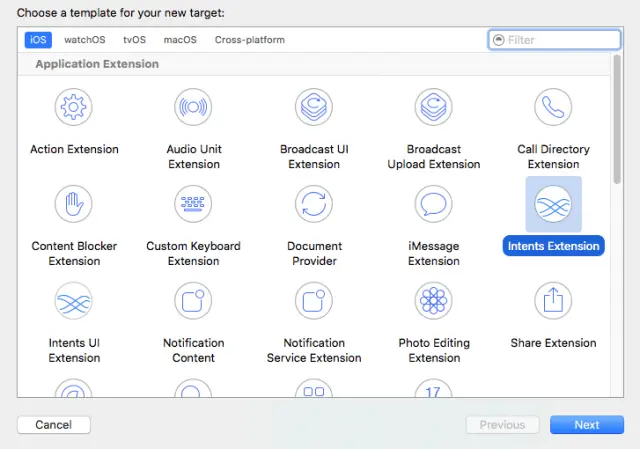This screenshot has width=640, height=449.
Task: Click the Cancel button
Action: click(x=53, y=425)
